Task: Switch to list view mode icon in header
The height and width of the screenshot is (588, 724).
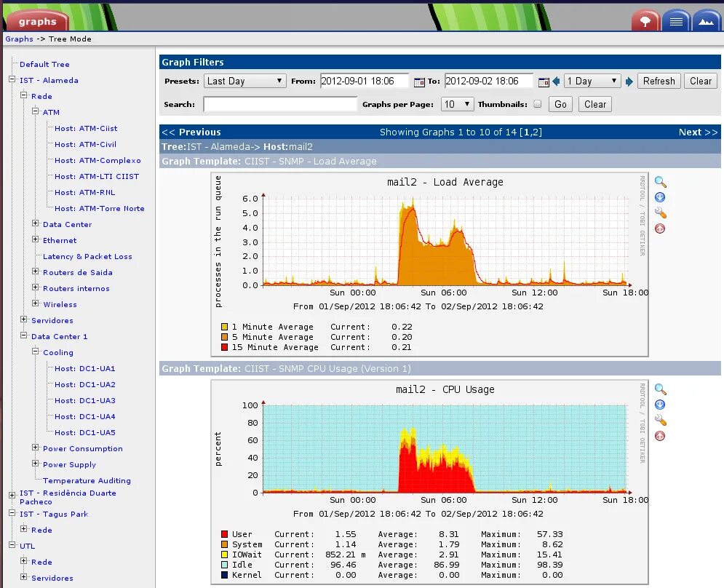Action: [x=676, y=21]
